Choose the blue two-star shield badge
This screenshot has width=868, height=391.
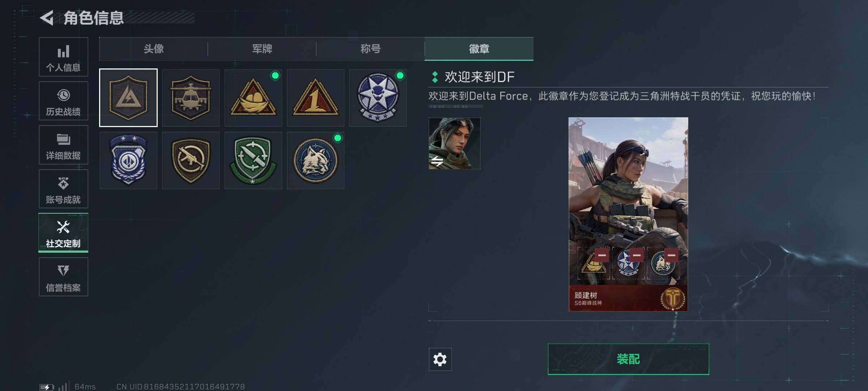click(128, 160)
